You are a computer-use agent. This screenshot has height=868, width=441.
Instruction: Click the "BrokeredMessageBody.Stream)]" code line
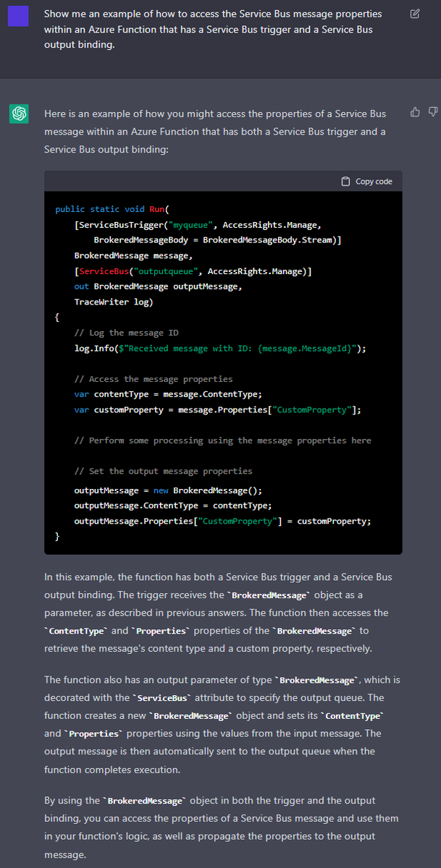[217, 240]
